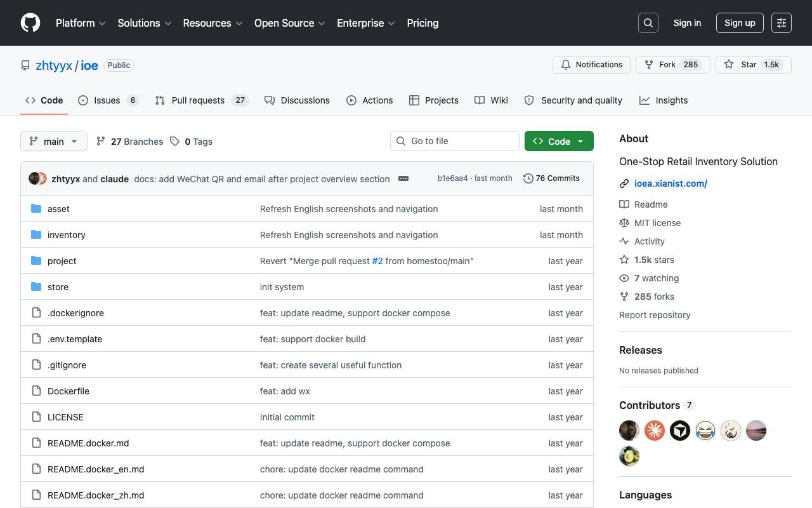Viewport: 812px width, 508px height.
Task: Open the Pricing page
Action: tap(422, 23)
